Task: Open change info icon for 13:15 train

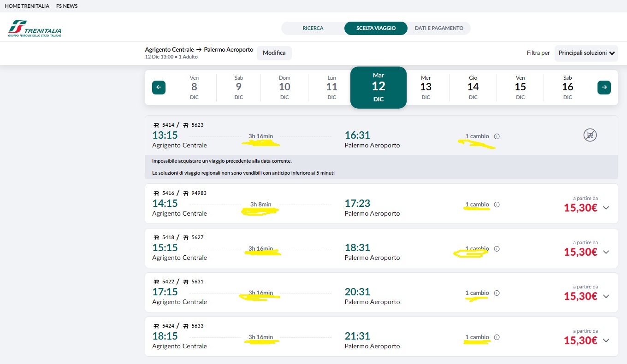Action: [x=497, y=136]
